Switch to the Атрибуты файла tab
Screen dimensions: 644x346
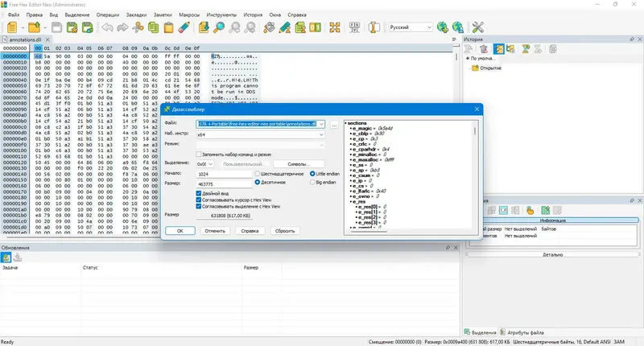click(522, 332)
